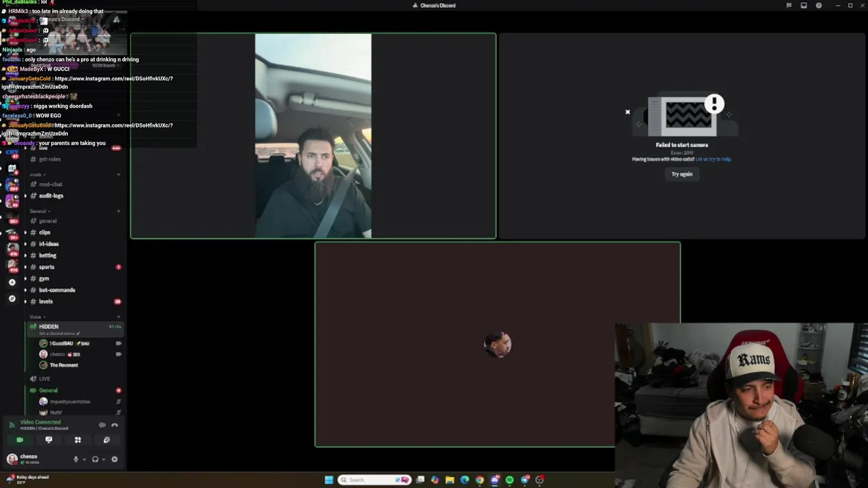The image size is (868, 488).
Task: Select the car driver video tile
Action: 313,136
